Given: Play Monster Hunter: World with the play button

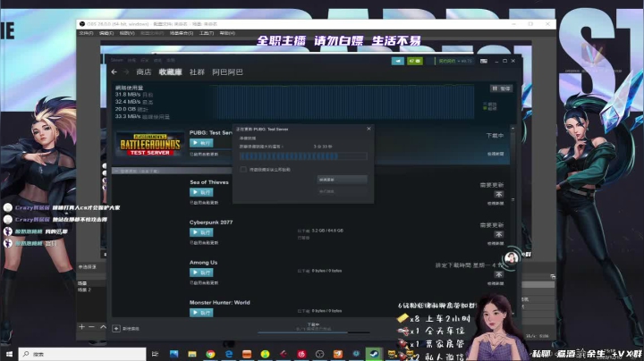Looking at the screenshot, I should [x=201, y=312].
